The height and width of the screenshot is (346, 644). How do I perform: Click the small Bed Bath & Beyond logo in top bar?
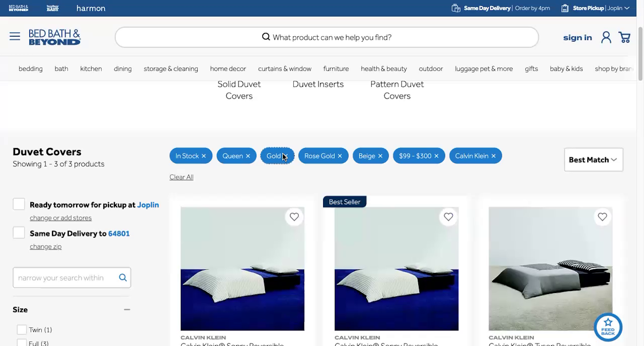click(x=18, y=8)
